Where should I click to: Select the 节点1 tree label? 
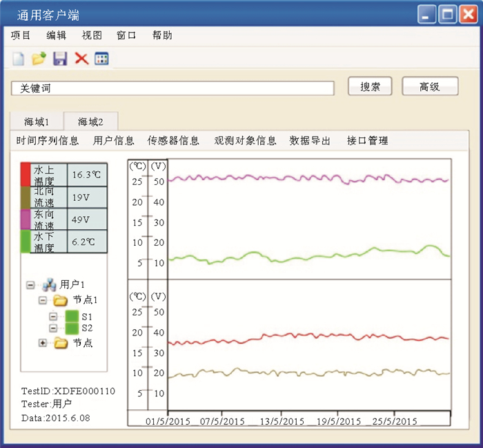point(85,300)
